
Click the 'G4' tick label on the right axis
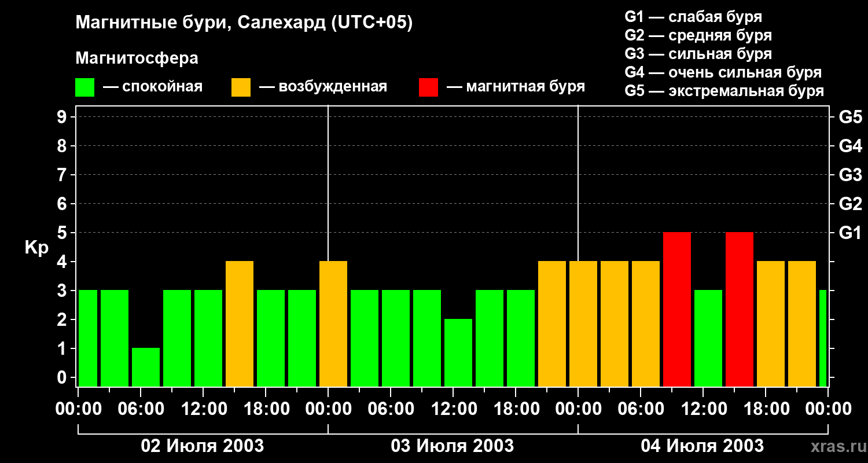click(851, 146)
